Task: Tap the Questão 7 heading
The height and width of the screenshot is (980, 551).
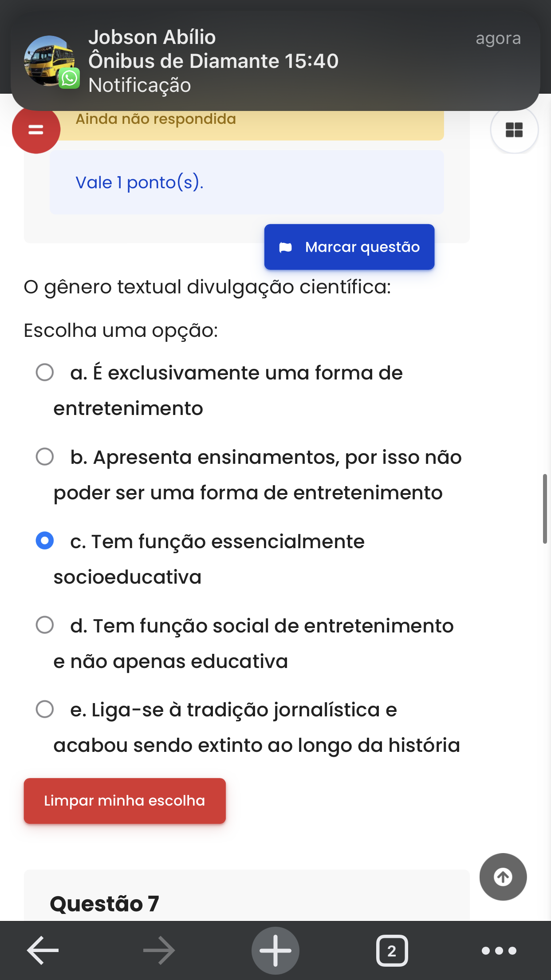Action: pyautogui.click(x=104, y=904)
